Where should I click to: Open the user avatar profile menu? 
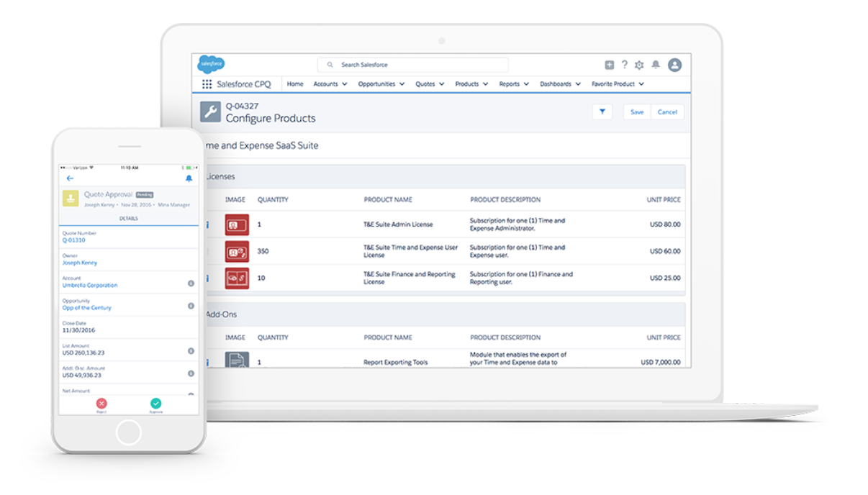(x=674, y=65)
